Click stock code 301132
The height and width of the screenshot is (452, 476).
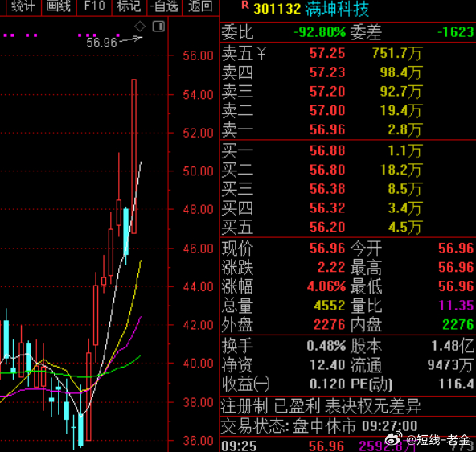[277, 9]
